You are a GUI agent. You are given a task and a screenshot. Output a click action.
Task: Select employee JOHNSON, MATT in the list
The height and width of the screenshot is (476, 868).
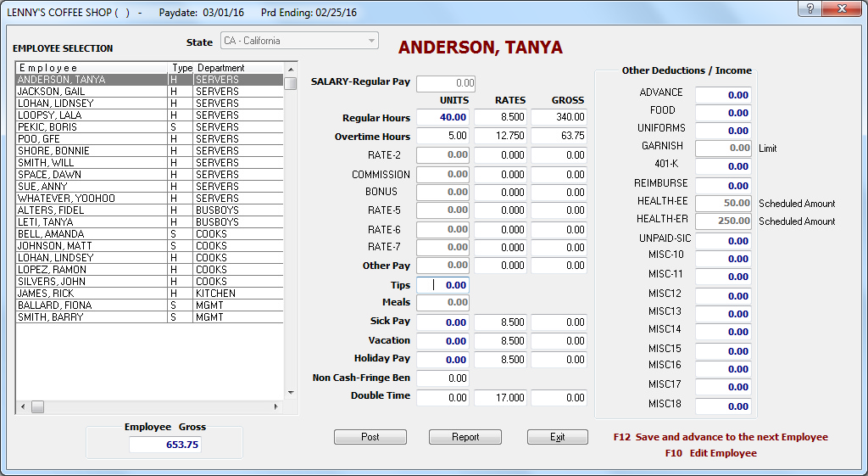[149, 246]
